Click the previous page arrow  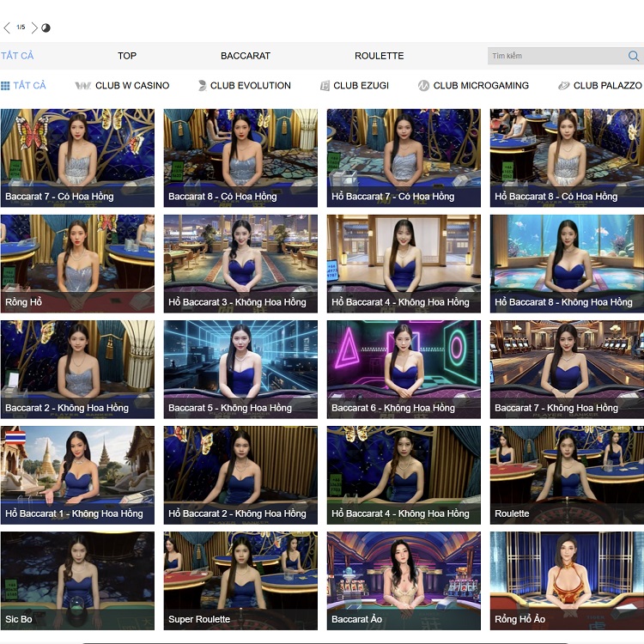pos(7,27)
